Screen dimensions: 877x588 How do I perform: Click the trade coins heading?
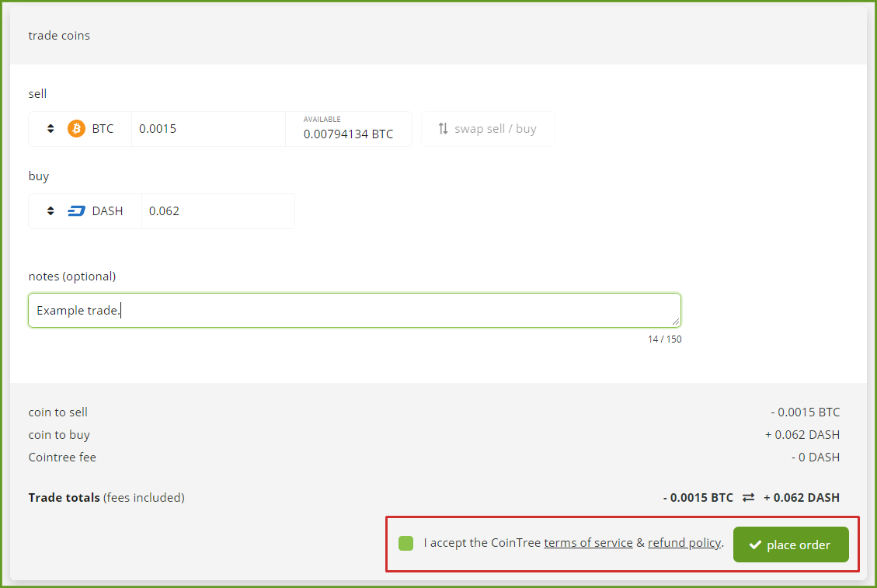(59, 35)
